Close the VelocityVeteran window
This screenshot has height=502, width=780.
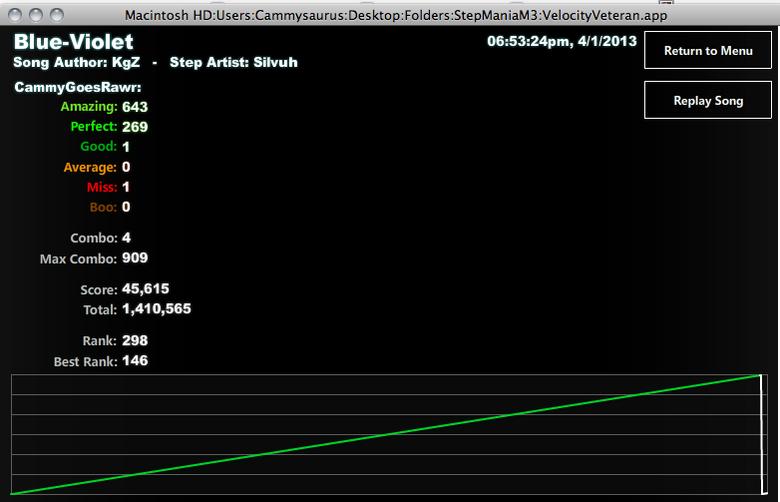coord(15,15)
